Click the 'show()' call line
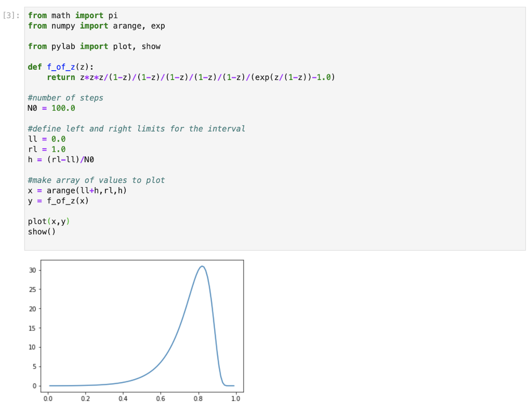Viewport: 532px width, 407px height. tap(42, 231)
